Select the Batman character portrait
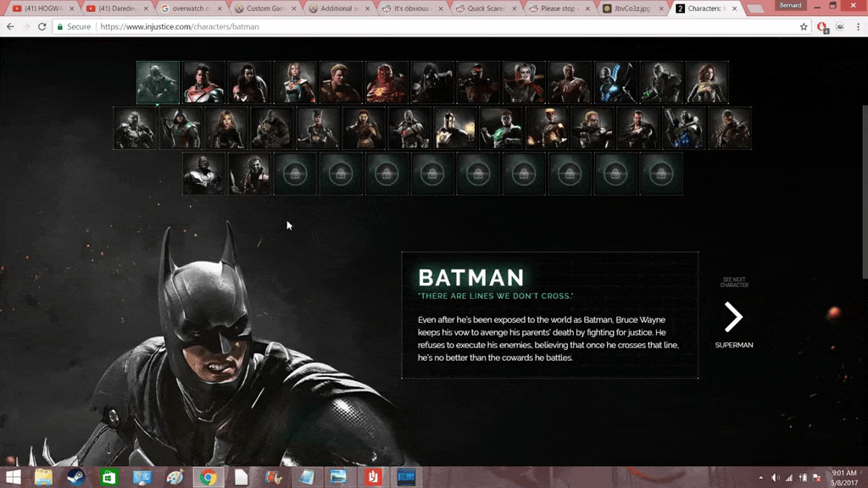The width and height of the screenshot is (868, 488). (158, 82)
